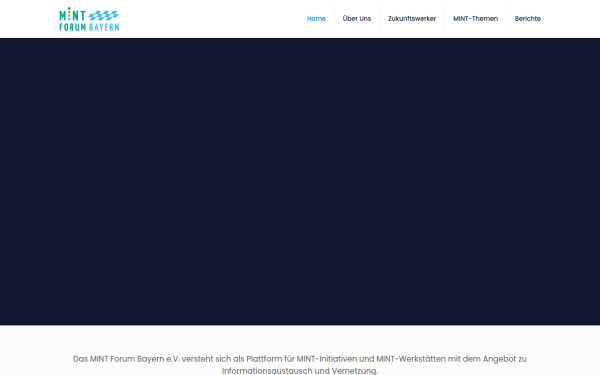This screenshot has width=600, height=375.
Task: Go to the Berichte page
Action: coord(527,19)
